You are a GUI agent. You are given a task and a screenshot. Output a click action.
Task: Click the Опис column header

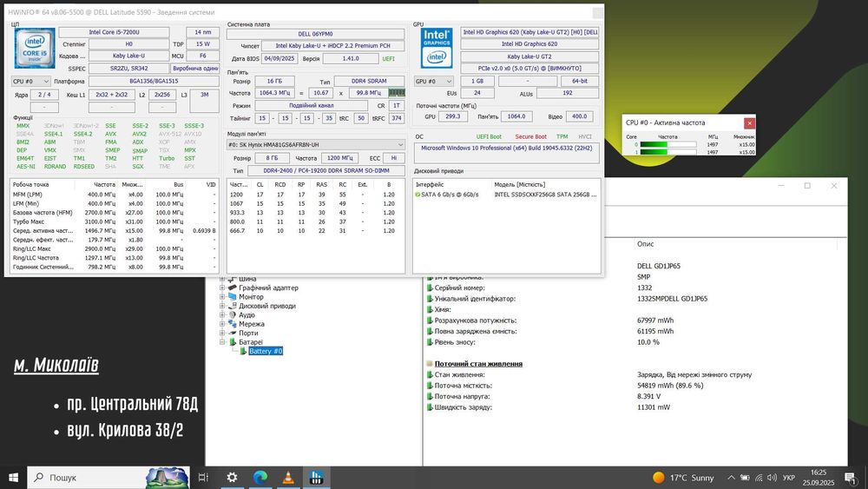tap(646, 244)
